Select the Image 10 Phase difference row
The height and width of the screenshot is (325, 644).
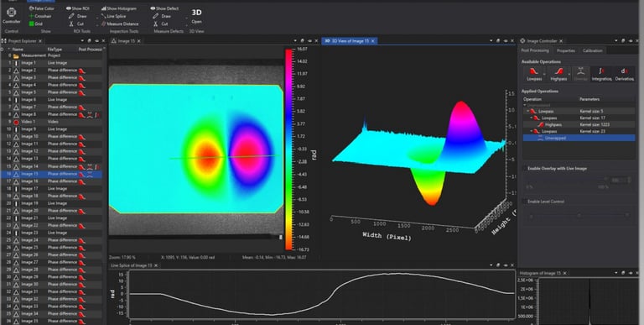click(x=51, y=137)
